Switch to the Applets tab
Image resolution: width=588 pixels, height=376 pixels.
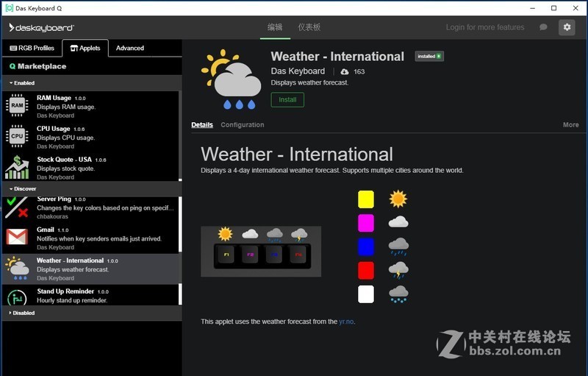[85, 48]
